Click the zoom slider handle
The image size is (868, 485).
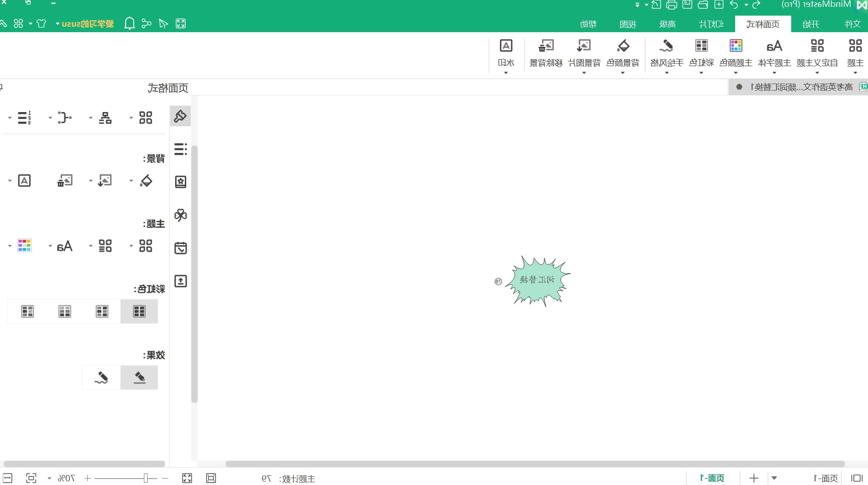point(145,478)
